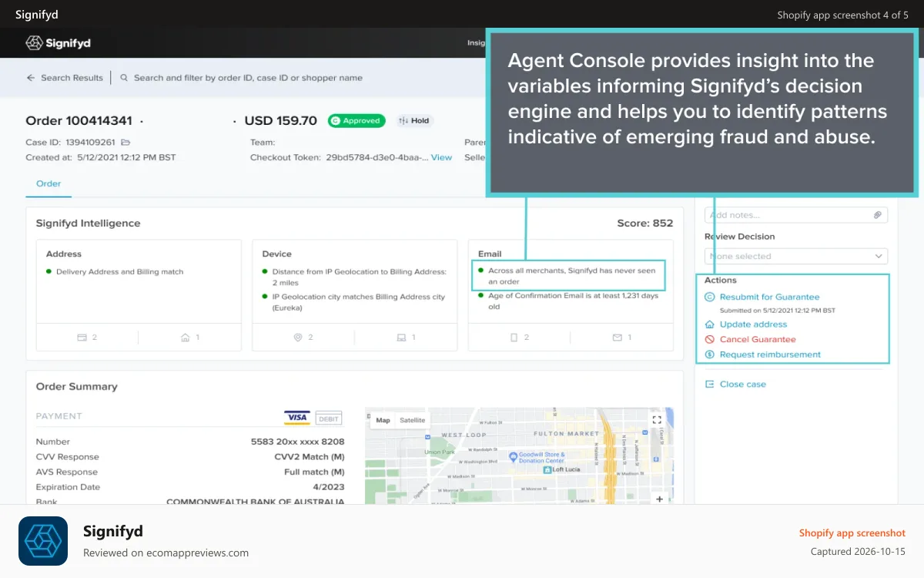Click the search magnifier icon
This screenshot has width=924, height=578.
[x=124, y=78]
